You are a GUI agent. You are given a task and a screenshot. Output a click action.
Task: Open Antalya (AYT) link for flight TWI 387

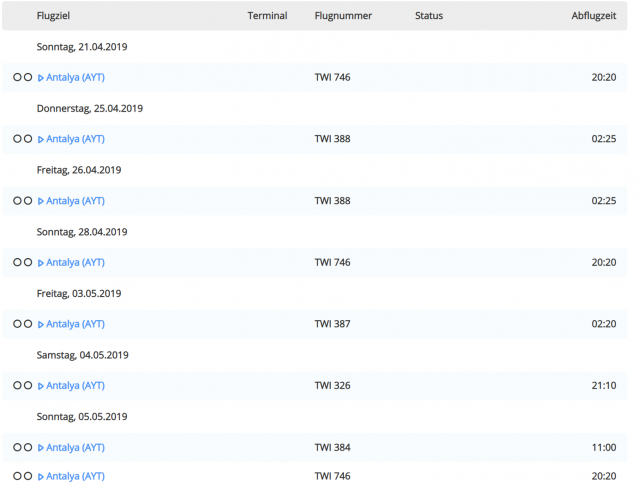point(75,324)
